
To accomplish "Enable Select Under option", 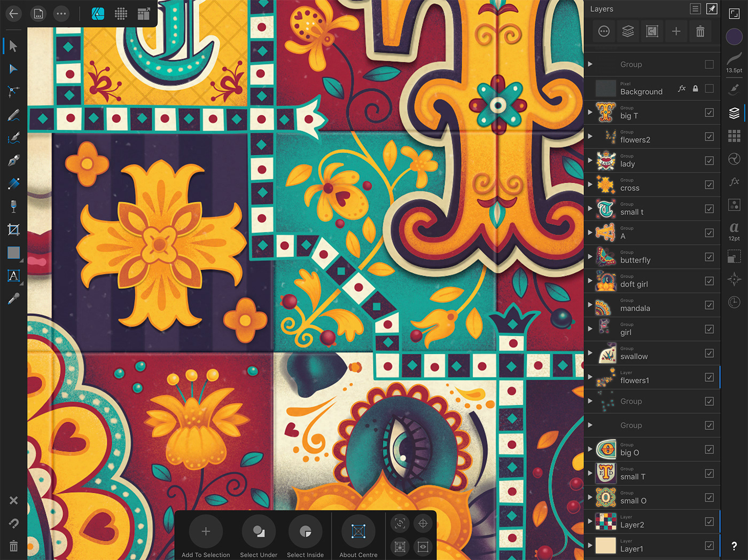I will (259, 537).
